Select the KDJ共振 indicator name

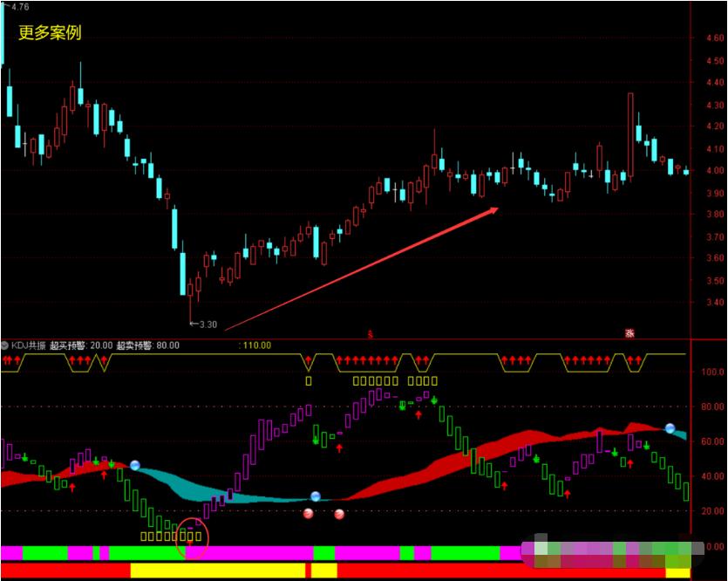pos(28,345)
